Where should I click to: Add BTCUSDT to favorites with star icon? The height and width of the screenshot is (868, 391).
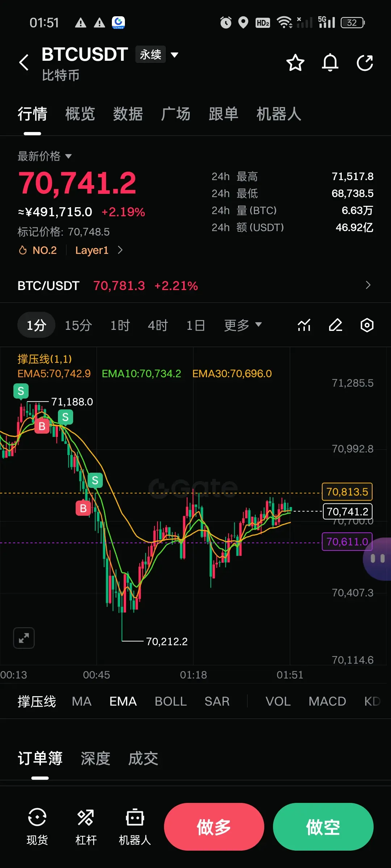(295, 63)
